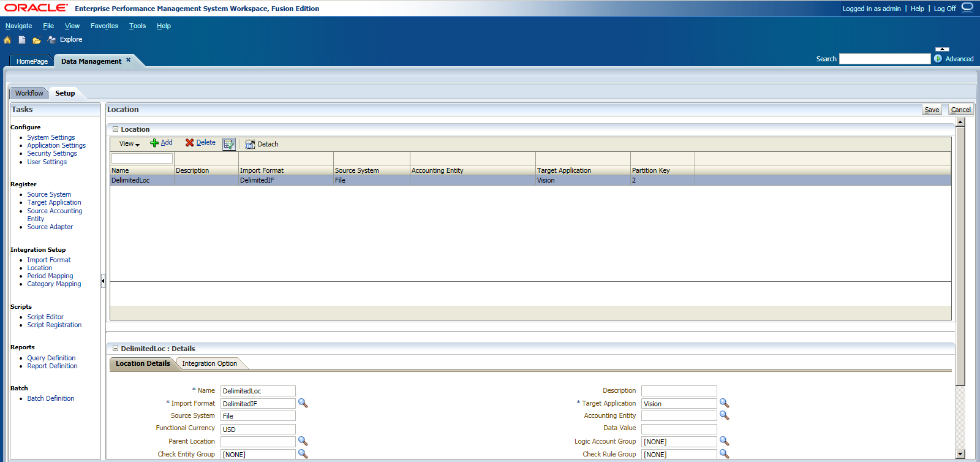Click the chat bubble icon top right
This screenshot has width=980, height=462.
[x=967, y=7]
